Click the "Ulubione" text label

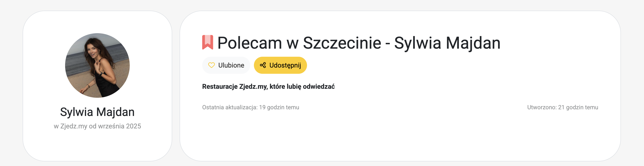(231, 65)
